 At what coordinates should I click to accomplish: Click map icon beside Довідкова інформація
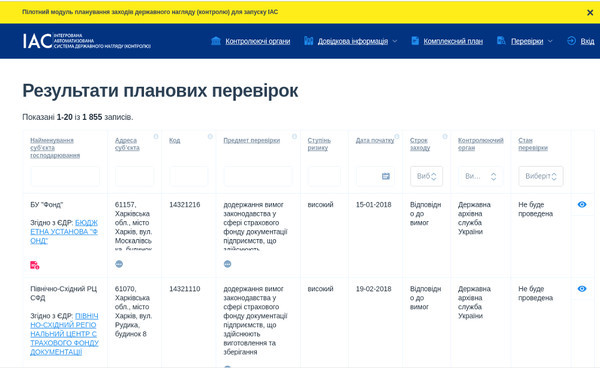click(x=308, y=41)
